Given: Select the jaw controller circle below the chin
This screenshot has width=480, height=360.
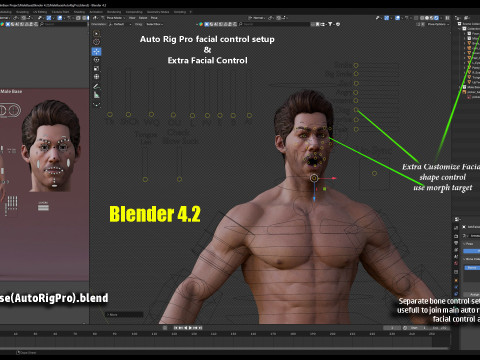Looking at the screenshot, I should (x=314, y=178).
